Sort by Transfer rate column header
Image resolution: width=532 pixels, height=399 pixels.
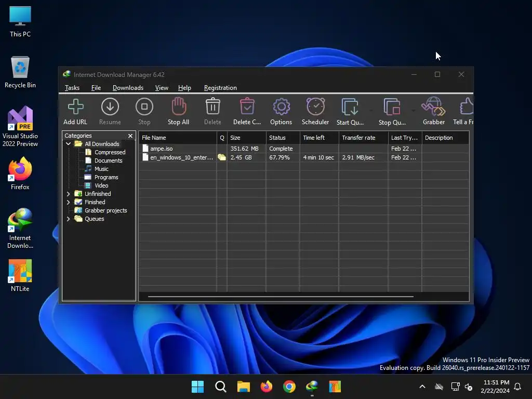358,138
